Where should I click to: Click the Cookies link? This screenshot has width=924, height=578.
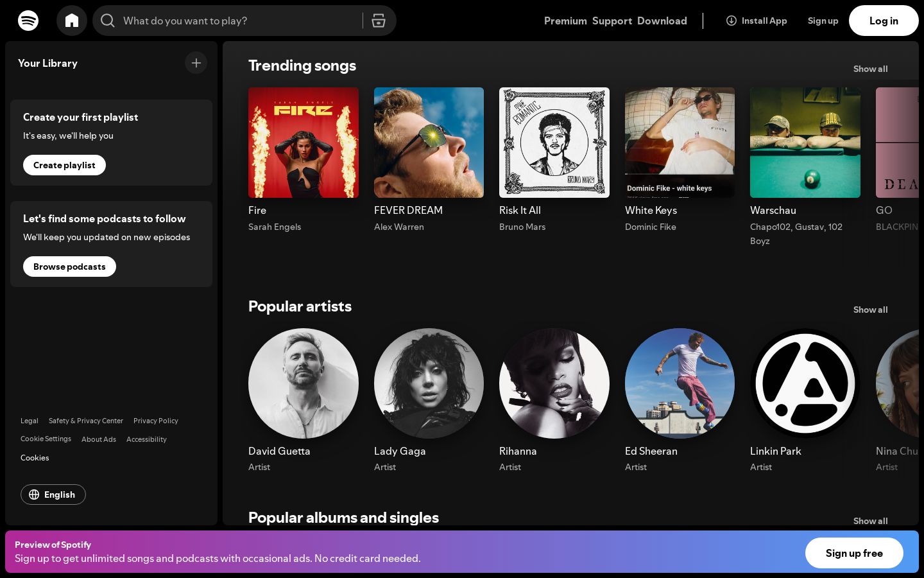(x=35, y=458)
